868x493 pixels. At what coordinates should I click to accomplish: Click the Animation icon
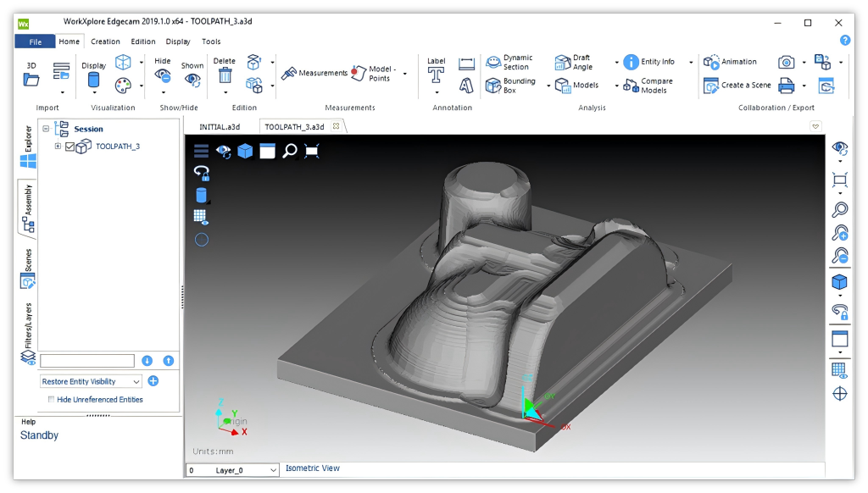coord(711,62)
